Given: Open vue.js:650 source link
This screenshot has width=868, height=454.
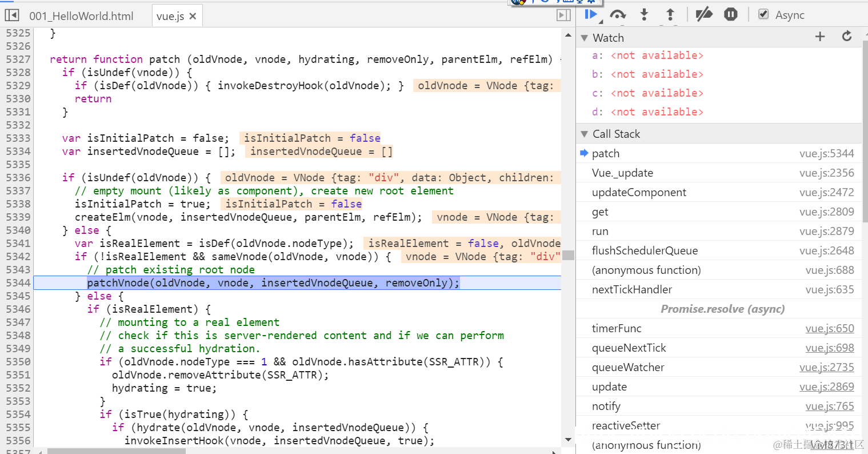Looking at the screenshot, I should click(x=830, y=328).
